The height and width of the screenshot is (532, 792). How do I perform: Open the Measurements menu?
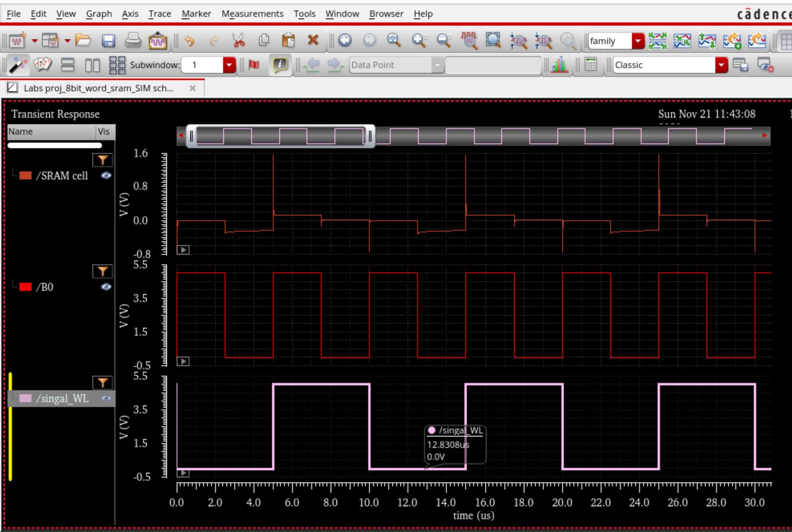252,14
